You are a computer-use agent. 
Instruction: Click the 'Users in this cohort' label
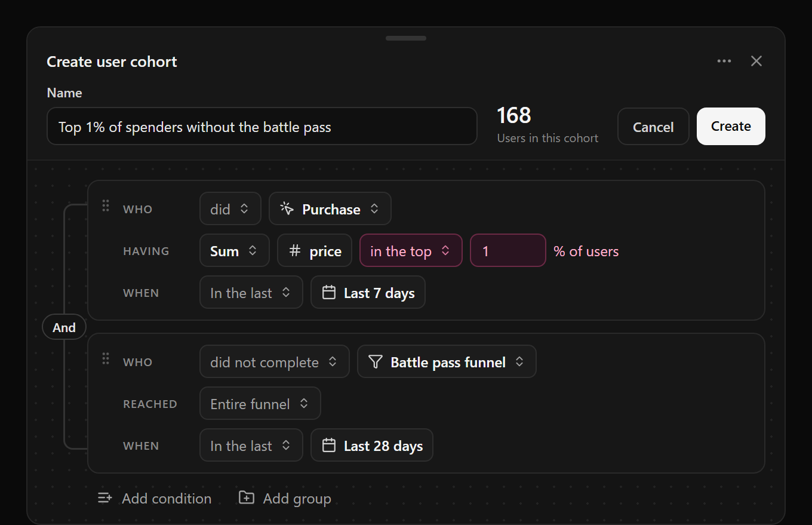[548, 138]
